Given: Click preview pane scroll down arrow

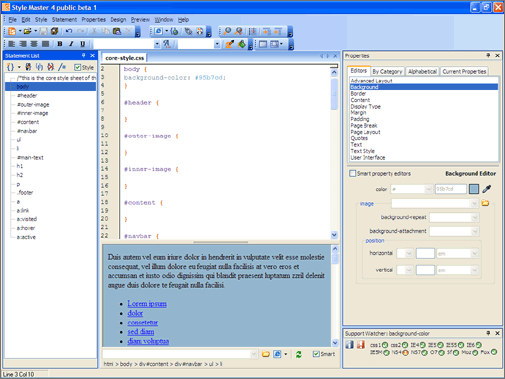Looking at the screenshot, I should click(335, 343).
